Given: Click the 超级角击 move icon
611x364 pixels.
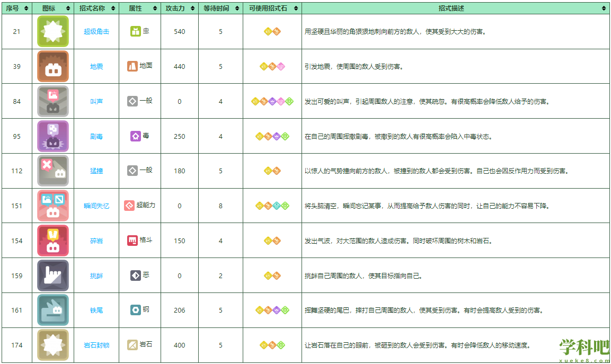Looking at the screenshot, I should (x=53, y=32).
